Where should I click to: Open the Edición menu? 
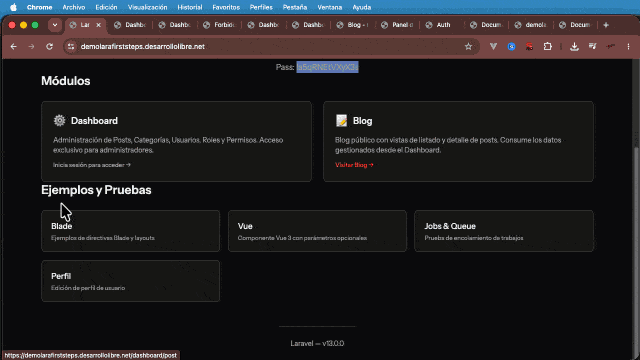click(106, 7)
